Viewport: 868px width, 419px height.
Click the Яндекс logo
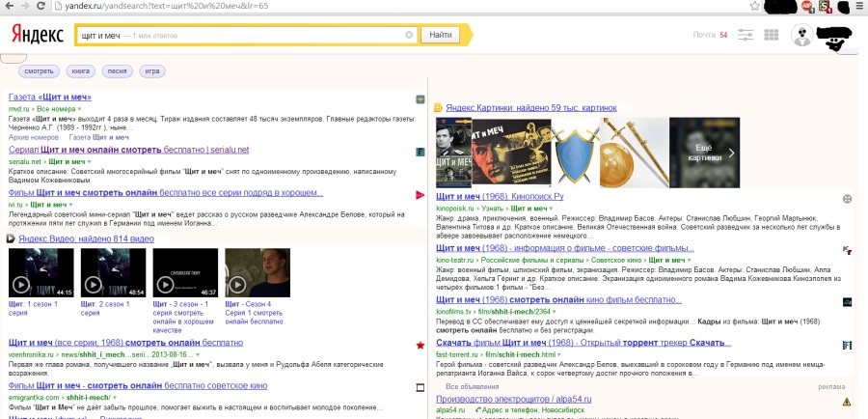[x=38, y=35]
